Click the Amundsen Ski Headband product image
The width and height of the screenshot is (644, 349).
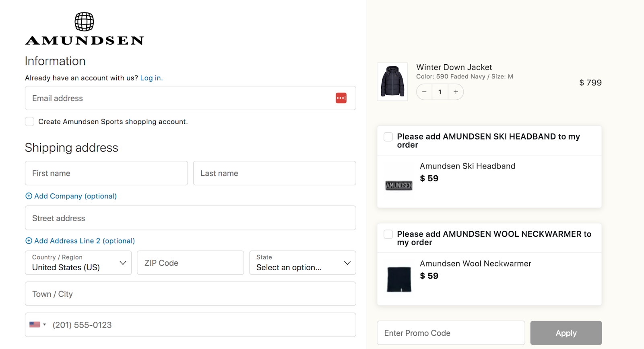(399, 185)
